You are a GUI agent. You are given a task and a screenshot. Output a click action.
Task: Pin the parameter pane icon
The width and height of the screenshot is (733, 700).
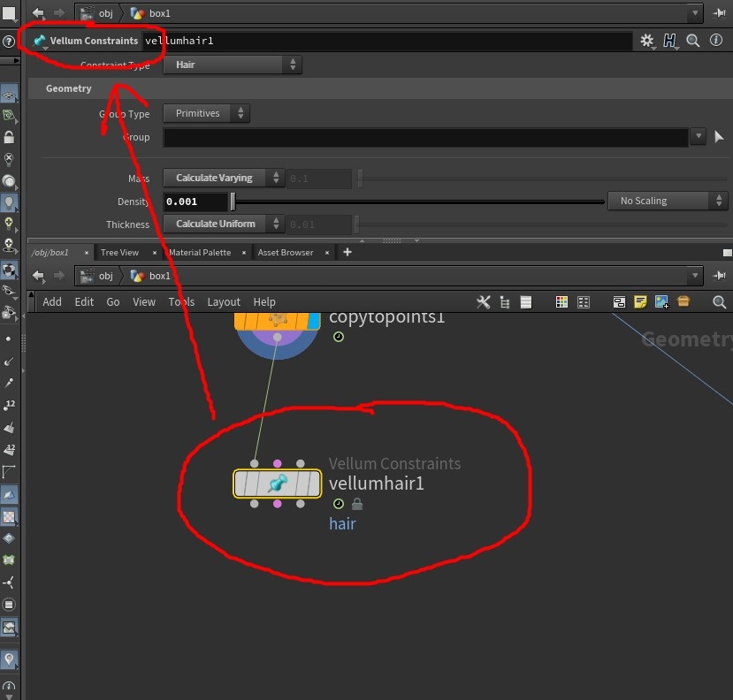[x=719, y=13]
